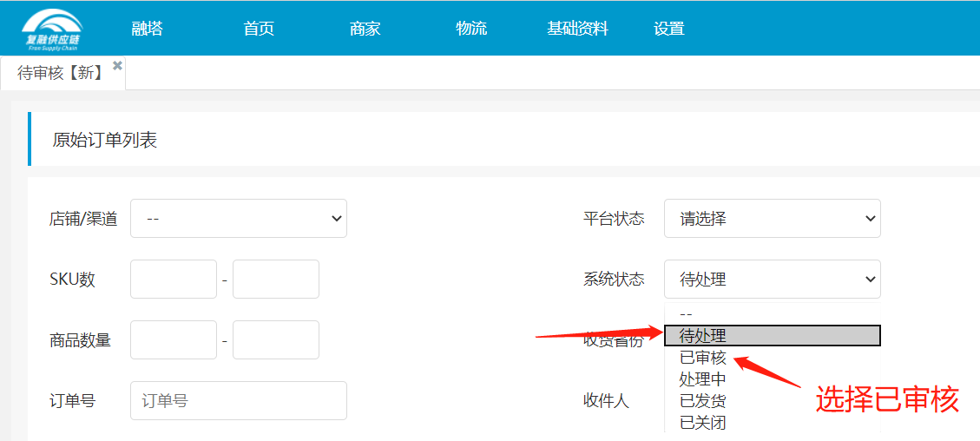Expand the 平台状态 dropdown
The width and height of the screenshot is (980, 441).
coord(773,219)
